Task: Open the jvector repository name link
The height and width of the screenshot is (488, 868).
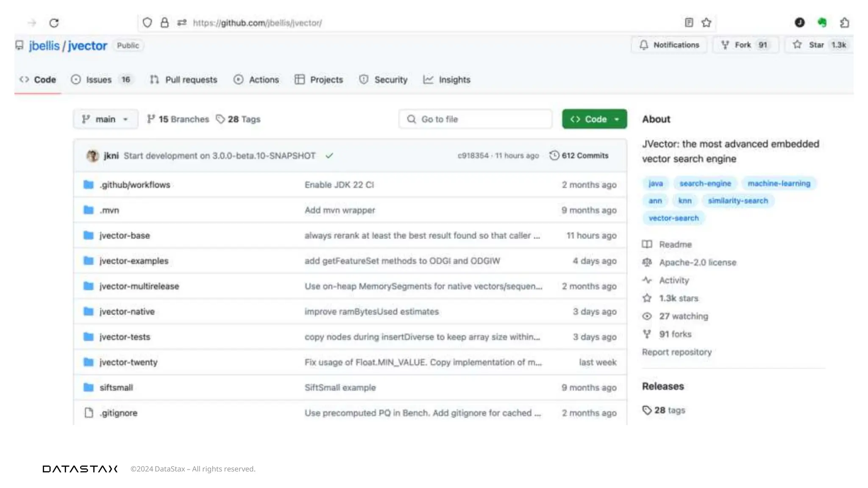Action: click(87, 46)
